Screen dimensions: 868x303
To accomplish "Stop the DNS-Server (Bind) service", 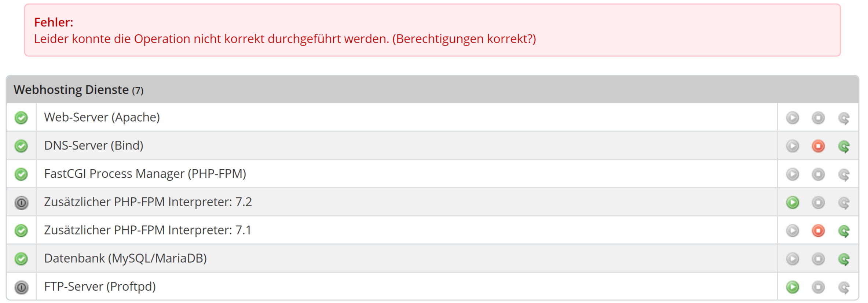I will tap(818, 146).
